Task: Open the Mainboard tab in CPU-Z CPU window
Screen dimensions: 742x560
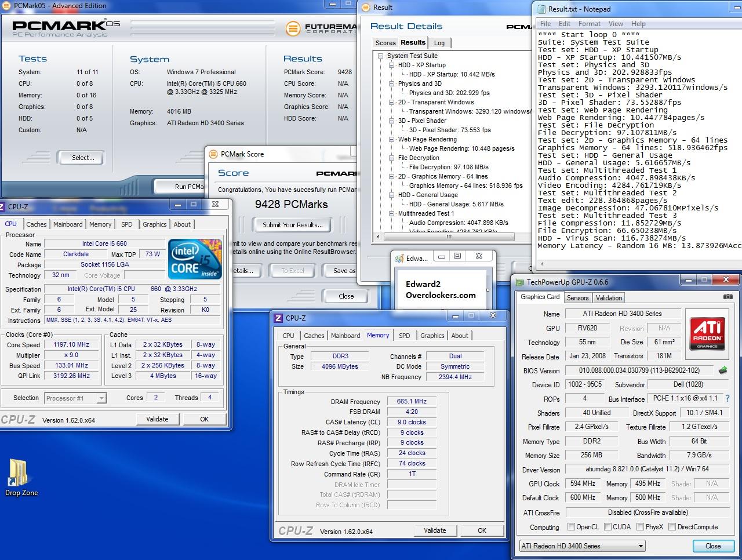Action: 68,224
